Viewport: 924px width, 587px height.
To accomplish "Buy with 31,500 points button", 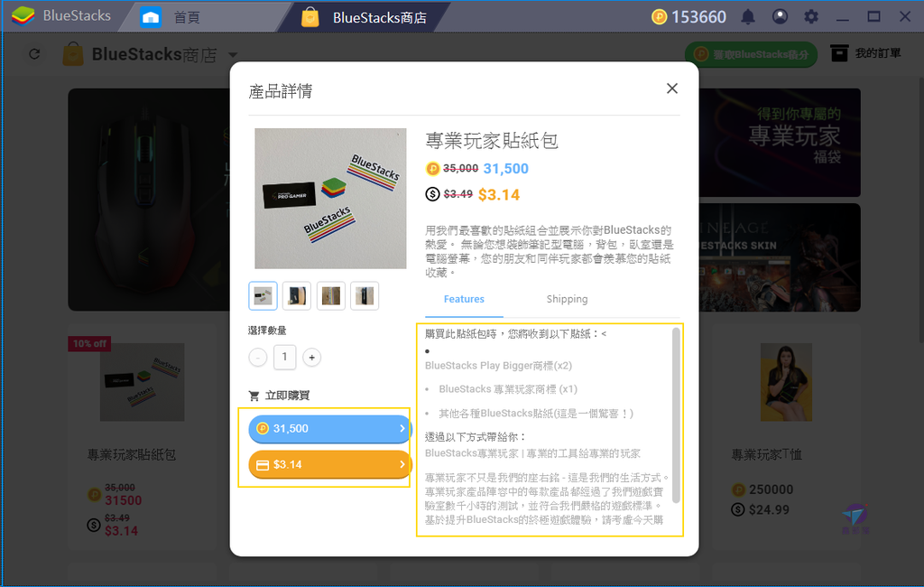I will 329,429.
